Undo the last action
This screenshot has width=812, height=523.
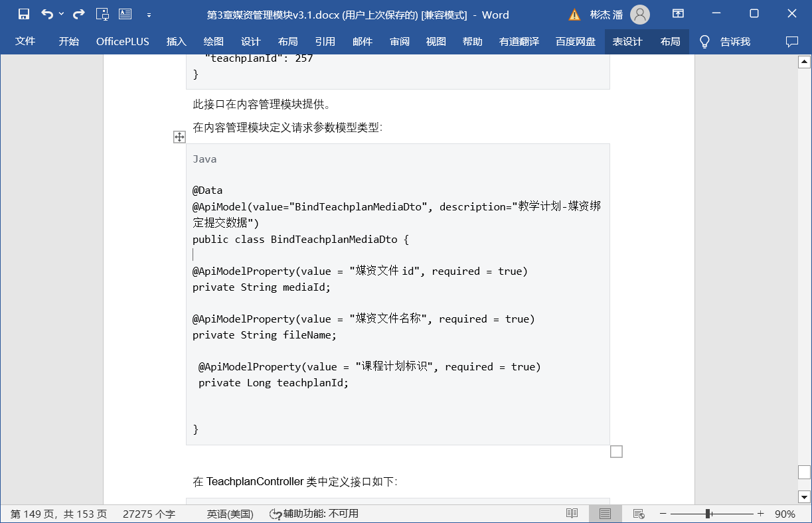pyautogui.click(x=47, y=14)
